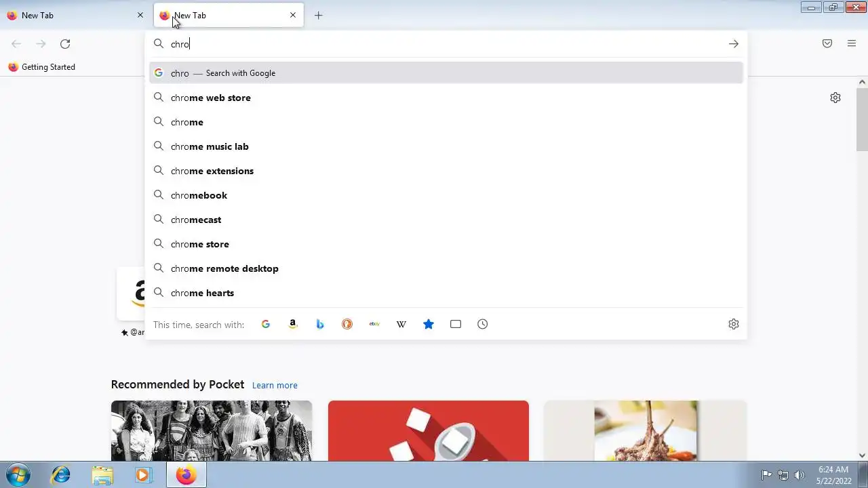
Task: Use the eBay search engine icon
Action: click(374, 324)
